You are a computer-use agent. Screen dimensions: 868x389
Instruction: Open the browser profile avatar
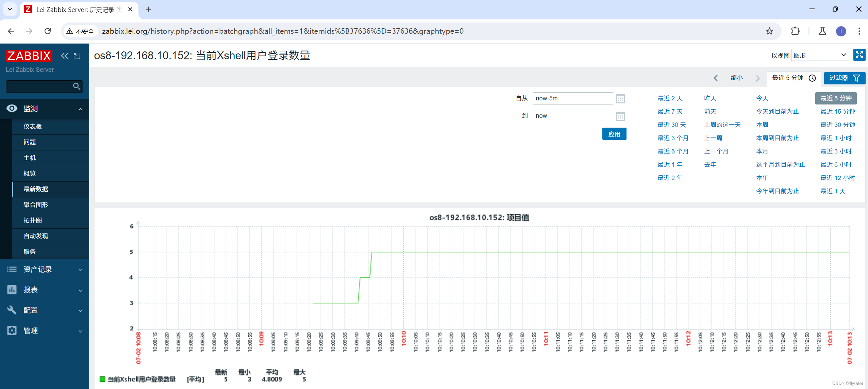pyautogui.click(x=841, y=31)
